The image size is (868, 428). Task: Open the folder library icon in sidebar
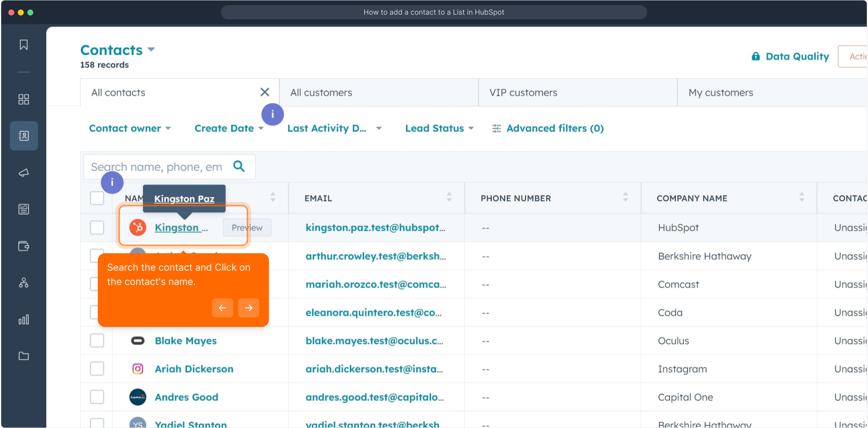[x=24, y=356]
